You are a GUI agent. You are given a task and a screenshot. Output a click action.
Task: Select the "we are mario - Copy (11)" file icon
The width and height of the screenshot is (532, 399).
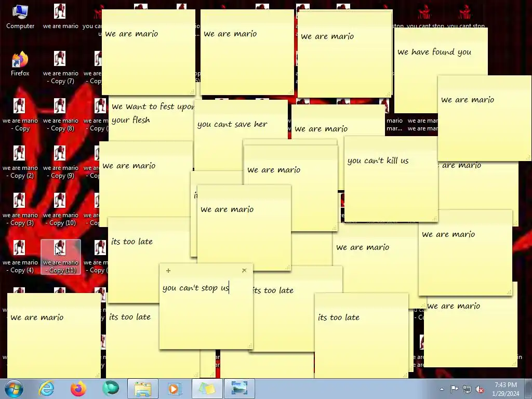(x=60, y=257)
